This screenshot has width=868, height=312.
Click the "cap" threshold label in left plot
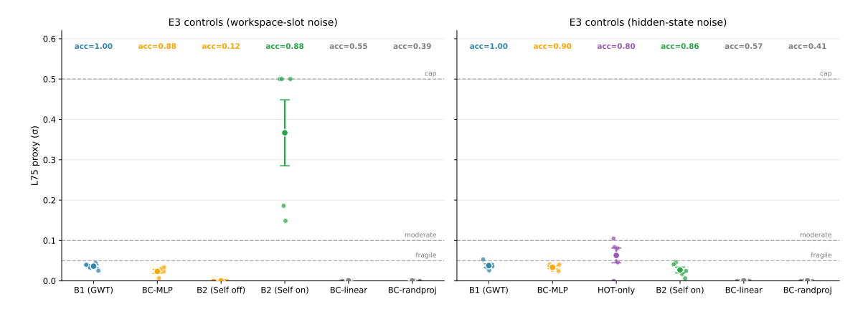(430, 74)
